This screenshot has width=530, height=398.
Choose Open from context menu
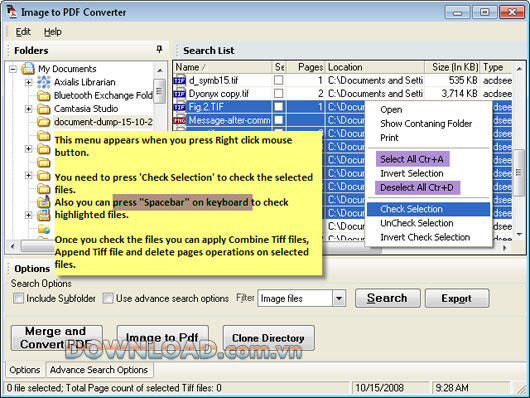tap(391, 110)
